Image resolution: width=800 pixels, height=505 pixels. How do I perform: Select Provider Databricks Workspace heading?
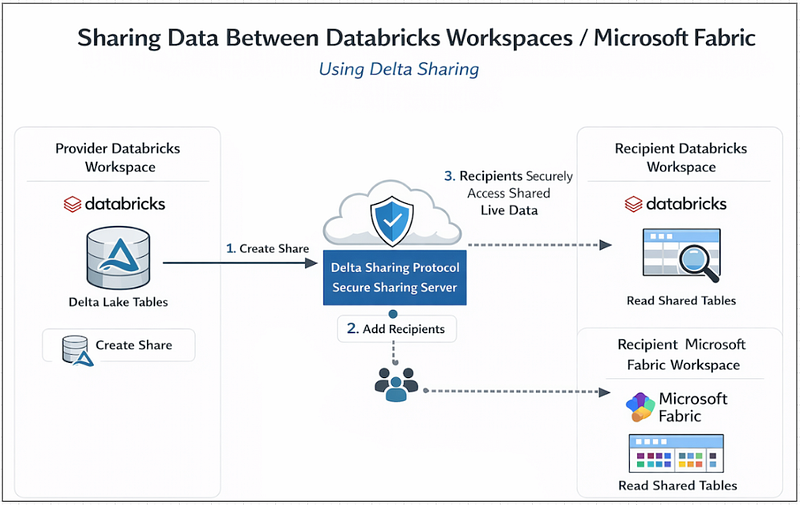pyautogui.click(x=119, y=157)
